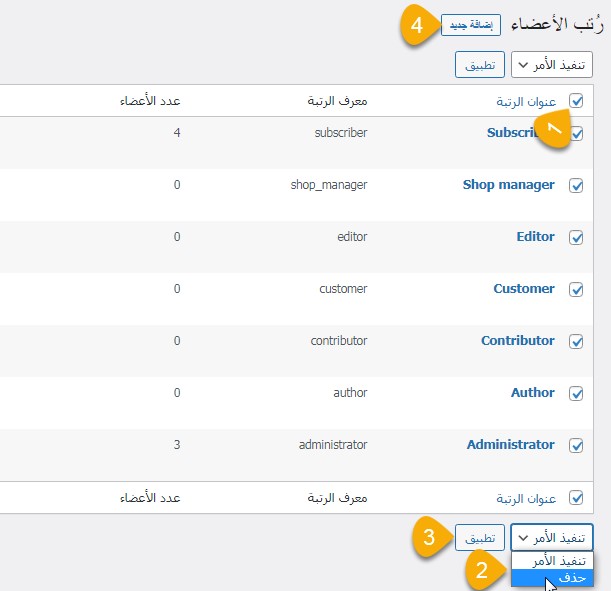Uncheck the Administrator row checkbox
The width and height of the screenshot is (611, 591).
click(x=576, y=445)
